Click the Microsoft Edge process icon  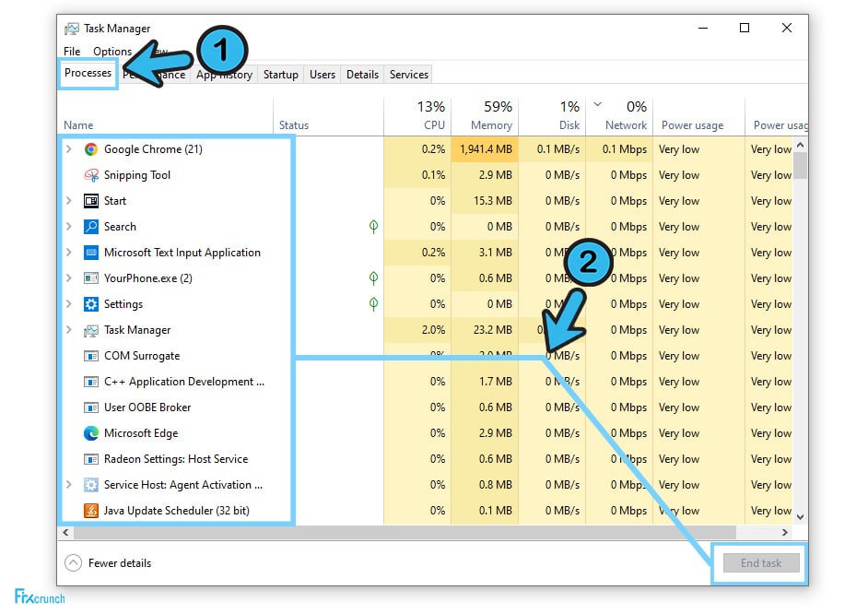(91, 433)
